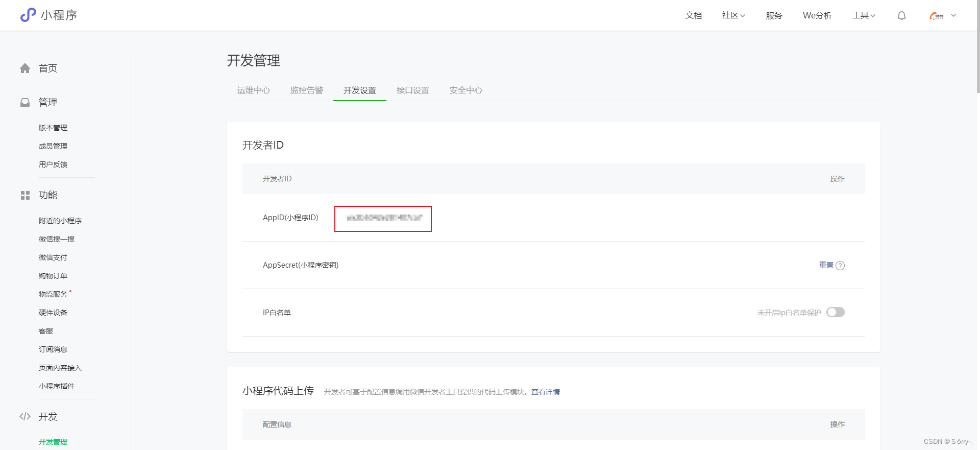This screenshot has height=450, width=980.
Task: Click the AppSecret(小程序密钥) label
Action: coord(301,265)
